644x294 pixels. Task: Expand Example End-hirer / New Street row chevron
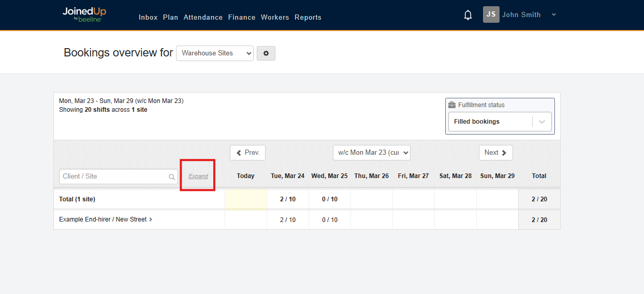151,219
